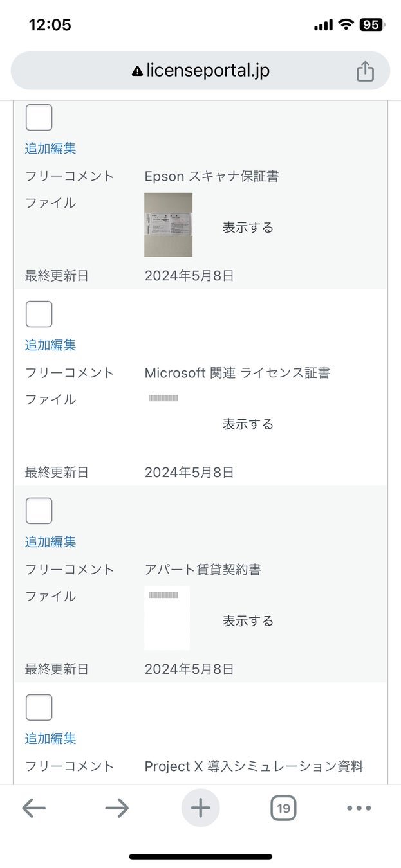The height and width of the screenshot is (868, 401).
Task: Open 追加編集 for the Epson スキャナ保証書 entry
Action: 50,149
